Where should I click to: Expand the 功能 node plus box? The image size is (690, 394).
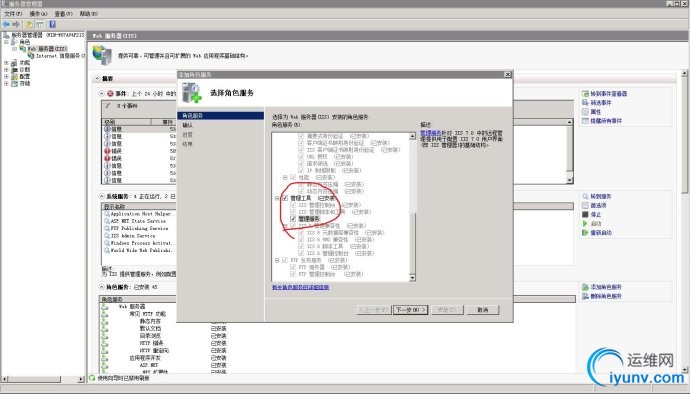point(6,63)
